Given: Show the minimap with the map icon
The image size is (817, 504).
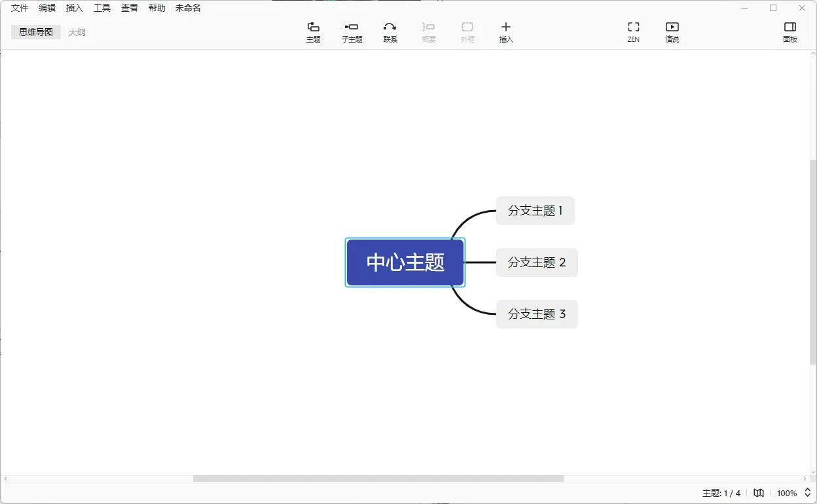Looking at the screenshot, I should (x=758, y=493).
